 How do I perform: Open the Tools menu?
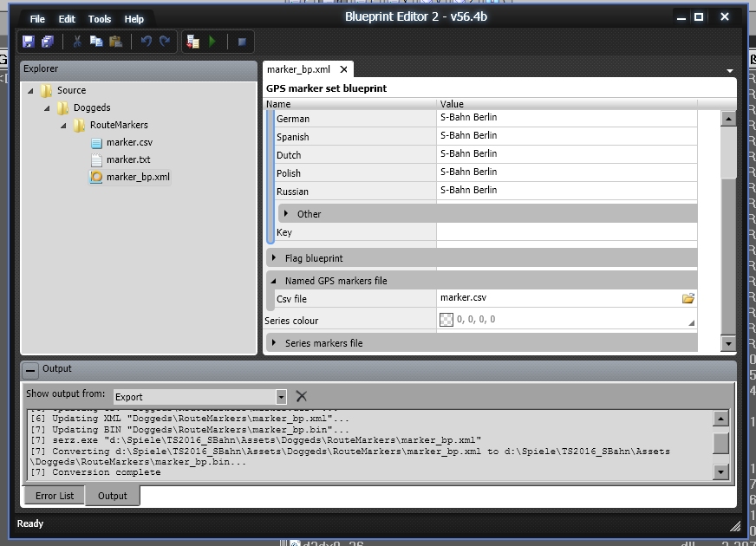[x=100, y=19]
